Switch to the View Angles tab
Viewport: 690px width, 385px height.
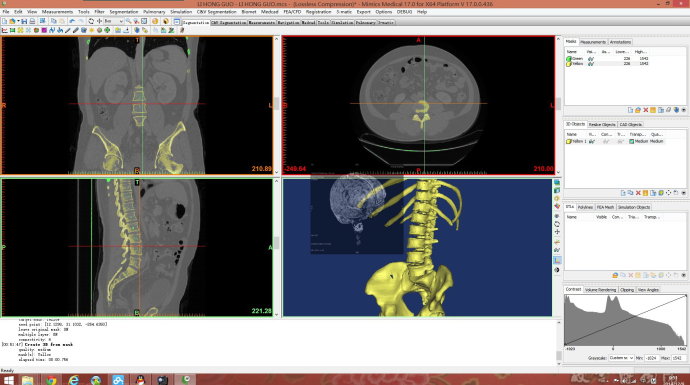click(648, 290)
